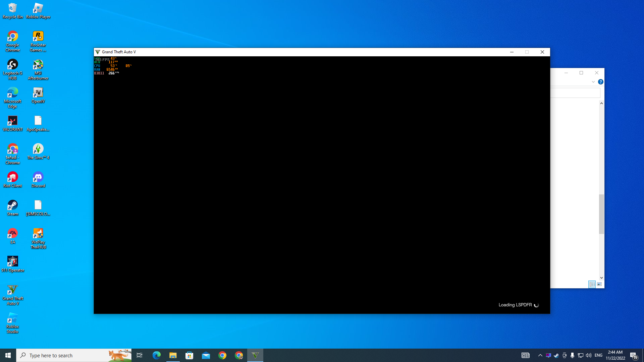This screenshot has width=644, height=362.
Task: Show hidden system tray icons
Action: tap(540, 355)
